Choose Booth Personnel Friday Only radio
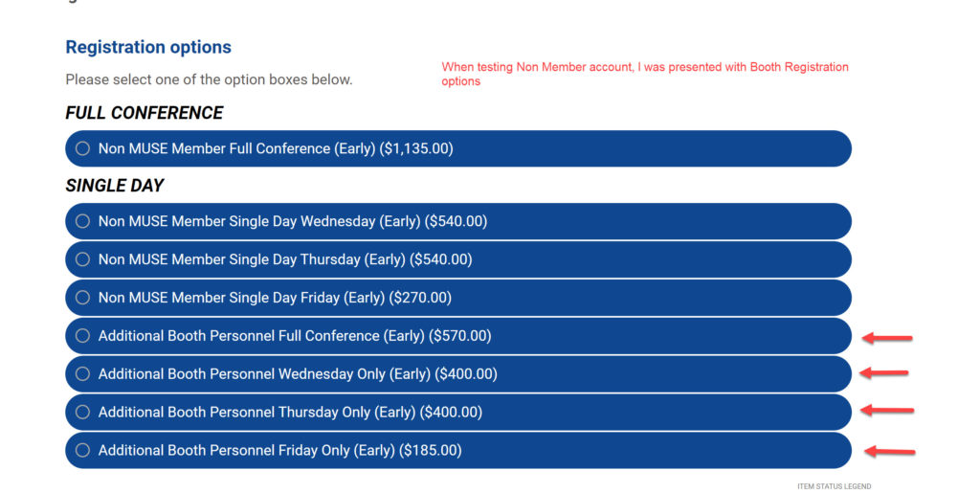This screenshot has width=980, height=493. coord(82,450)
